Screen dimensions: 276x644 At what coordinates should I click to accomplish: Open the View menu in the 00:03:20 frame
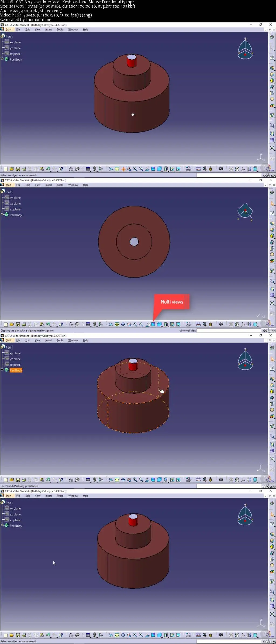point(37,185)
